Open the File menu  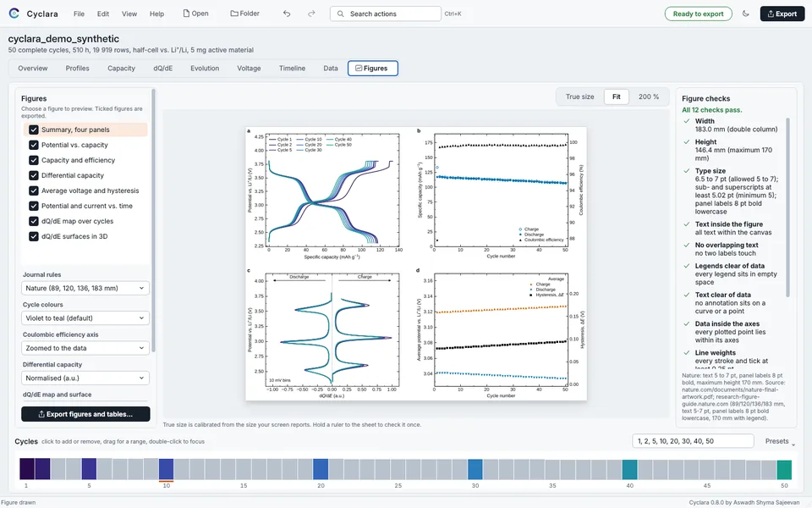(79, 14)
